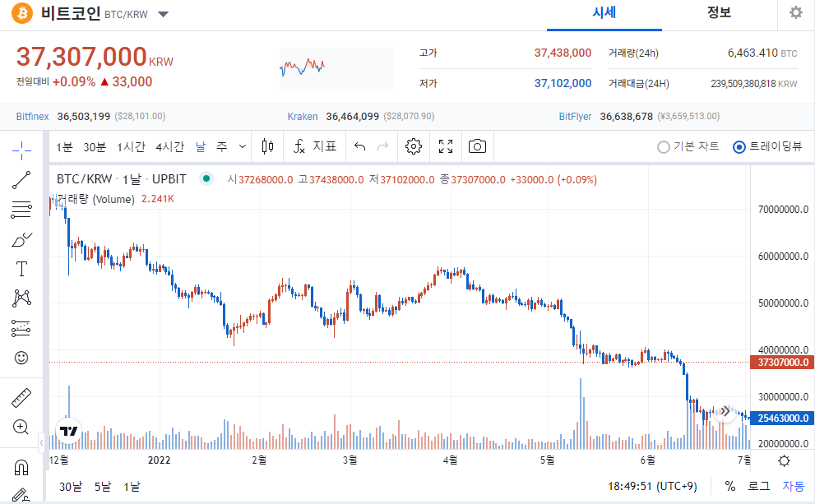Open timezone menu 18:49:51 (UTC+9)

[x=652, y=487]
